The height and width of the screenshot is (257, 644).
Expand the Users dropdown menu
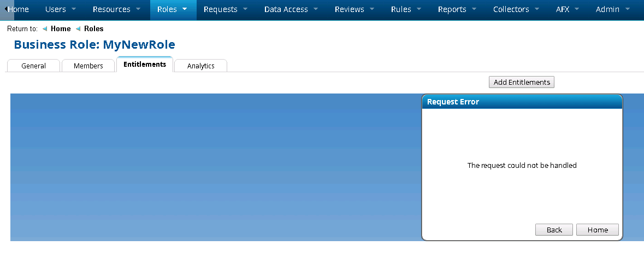point(61,9)
